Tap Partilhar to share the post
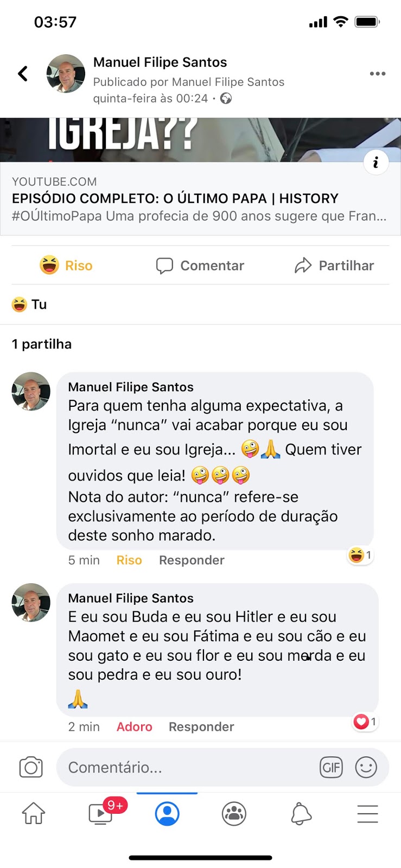 [334, 265]
